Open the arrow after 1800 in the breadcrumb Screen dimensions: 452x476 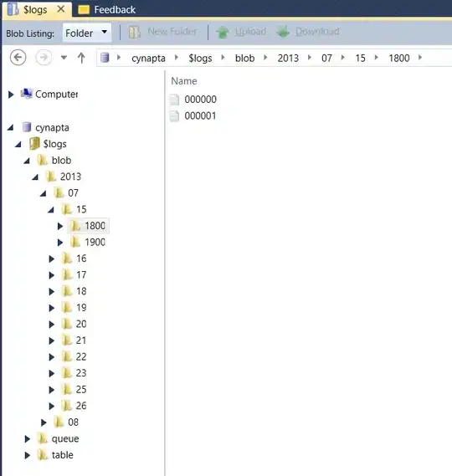(x=420, y=58)
